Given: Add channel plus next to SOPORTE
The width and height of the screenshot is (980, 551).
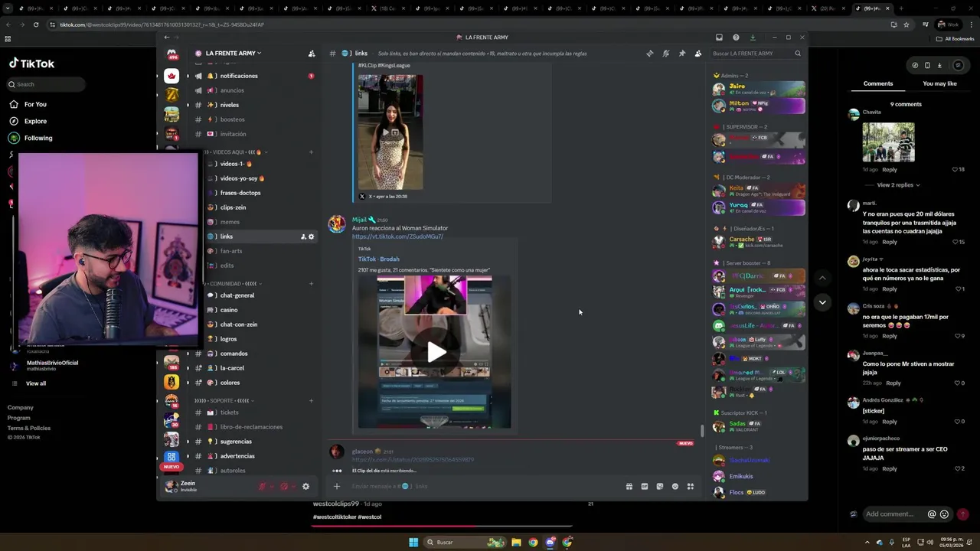Looking at the screenshot, I should pos(311,401).
